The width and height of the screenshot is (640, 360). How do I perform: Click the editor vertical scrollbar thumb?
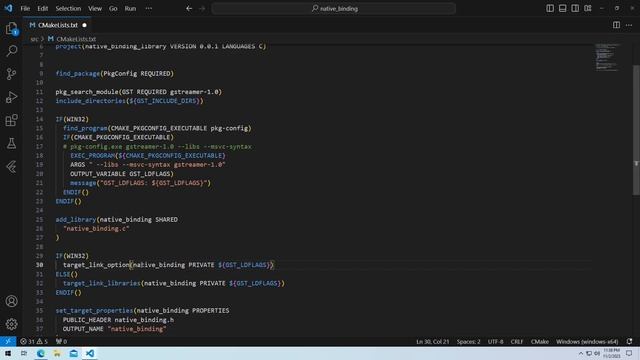tap(636, 130)
